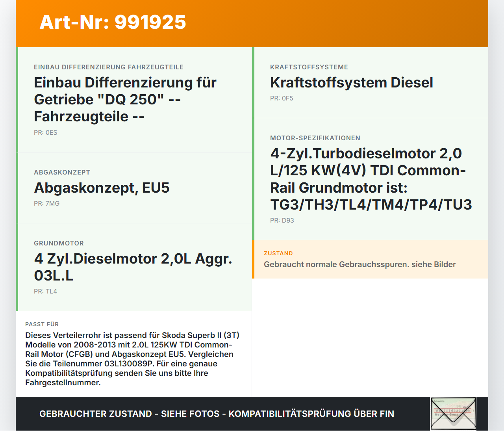504x431 pixels.
Task: Click the PR: 7MG code
Action: point(46,204)
